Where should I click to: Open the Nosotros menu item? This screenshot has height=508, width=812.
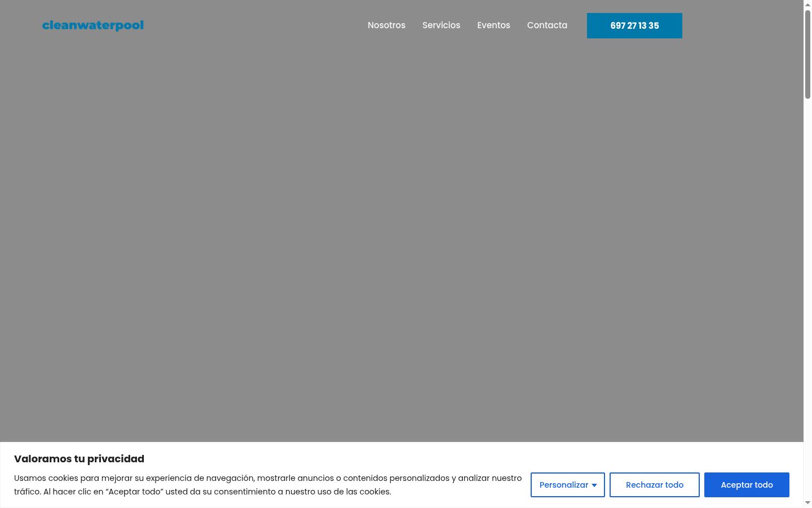[386, 25]
